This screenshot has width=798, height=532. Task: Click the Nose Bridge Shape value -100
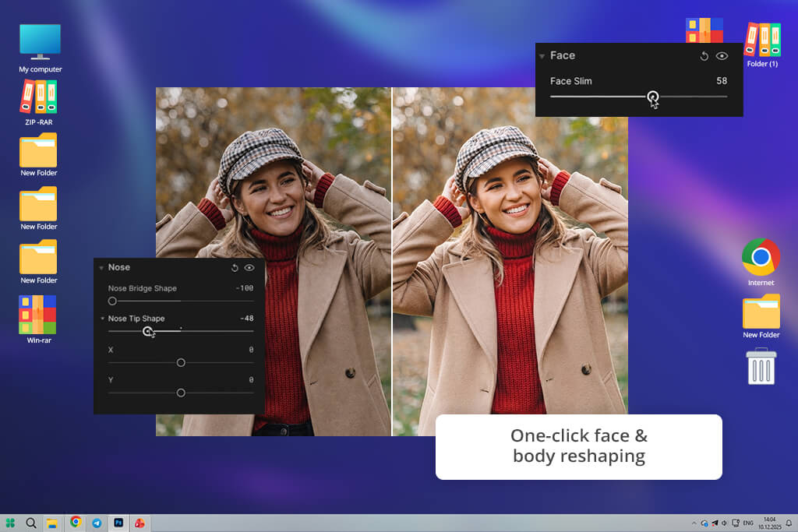point(244,288)
